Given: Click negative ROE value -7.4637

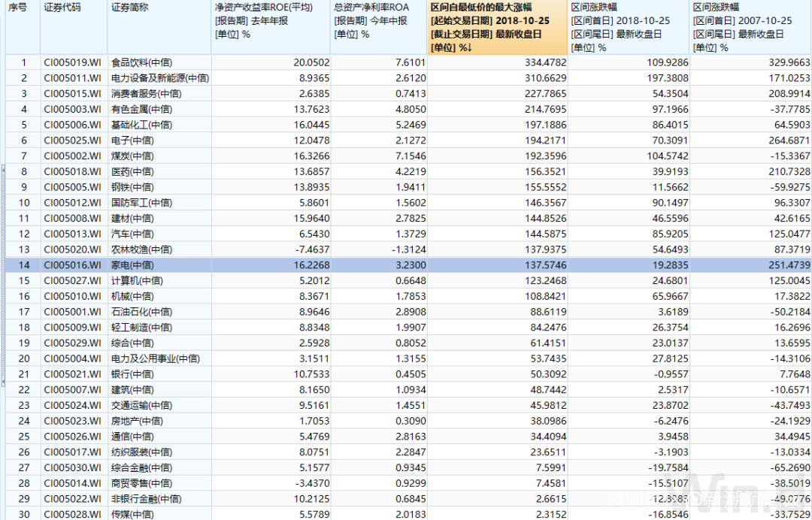Looking at the screenshot, I should tap(312, 249).
